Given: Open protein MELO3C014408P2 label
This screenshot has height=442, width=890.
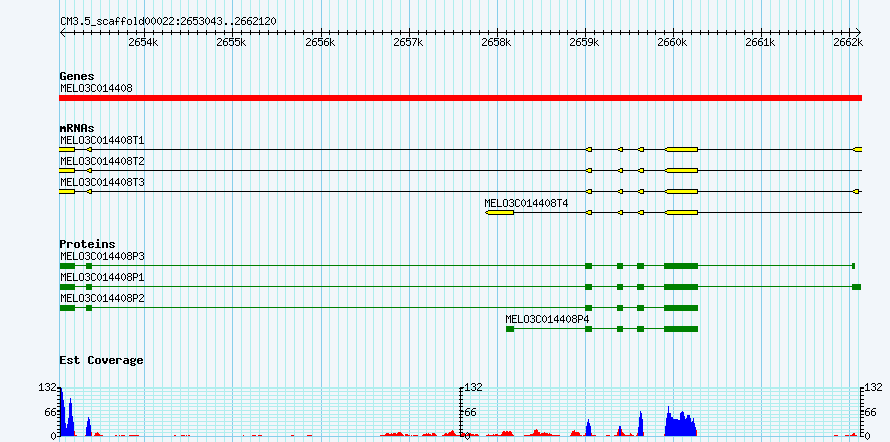Looking at the screenshot, I should 102,298.
